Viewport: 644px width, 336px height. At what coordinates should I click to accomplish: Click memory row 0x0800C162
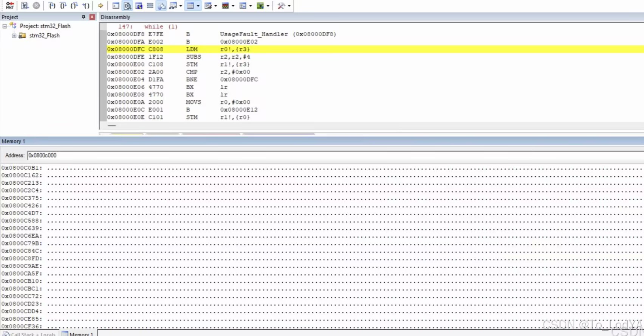[x=322, y=175]
